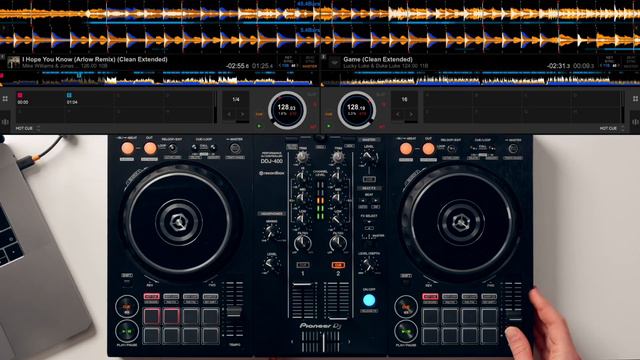Click the left deck hardware CUE button

point(127,307)
